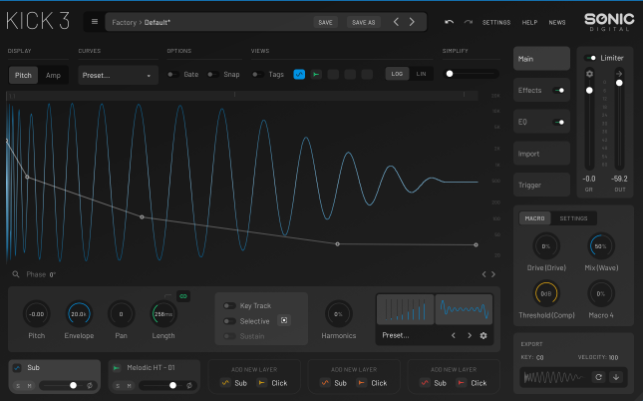Image resolution: width=643 pixels, height=401 pixels.
Task: Load the previous preset with left chevron
Action: (x=396, y=22)
